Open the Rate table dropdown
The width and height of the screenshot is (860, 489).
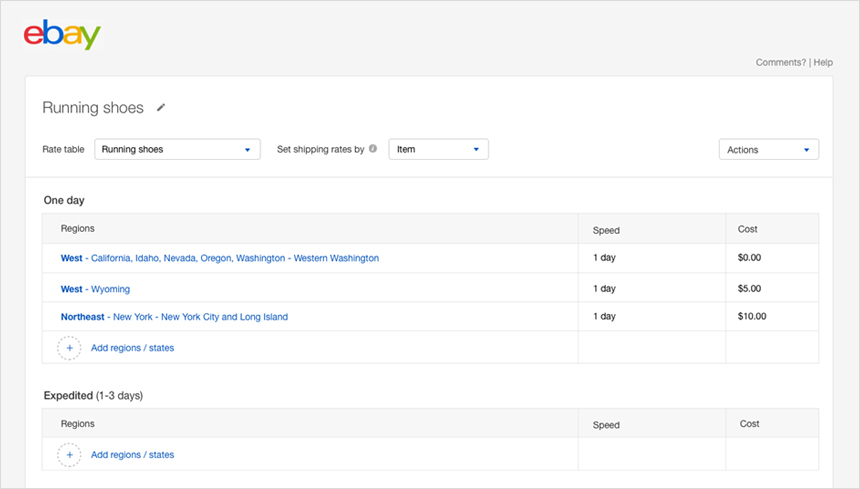click(177, 149)
